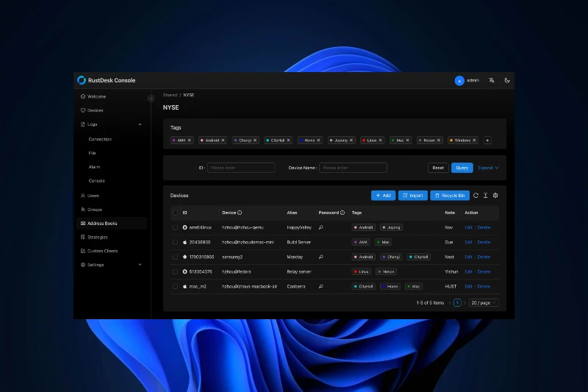Screen dimensions: 588x392
Task: Remove the Mac tag
Action: [x=407, y=140]
